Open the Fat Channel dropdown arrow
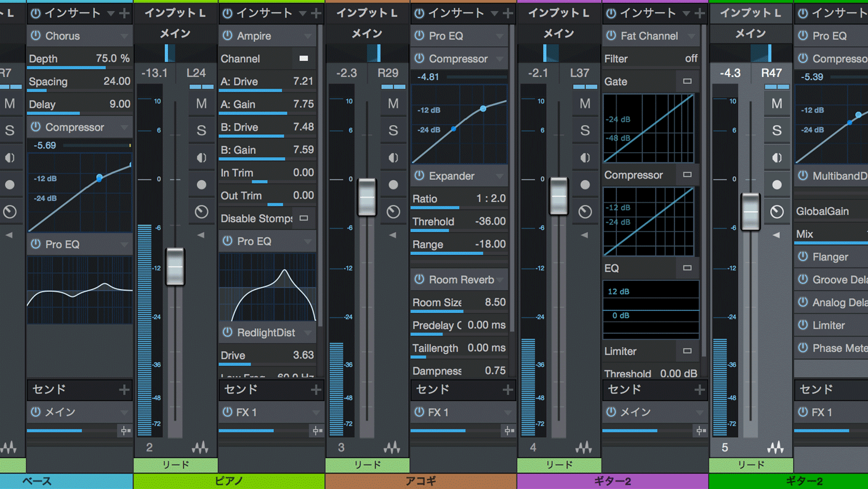 click(x=691, y=36)
